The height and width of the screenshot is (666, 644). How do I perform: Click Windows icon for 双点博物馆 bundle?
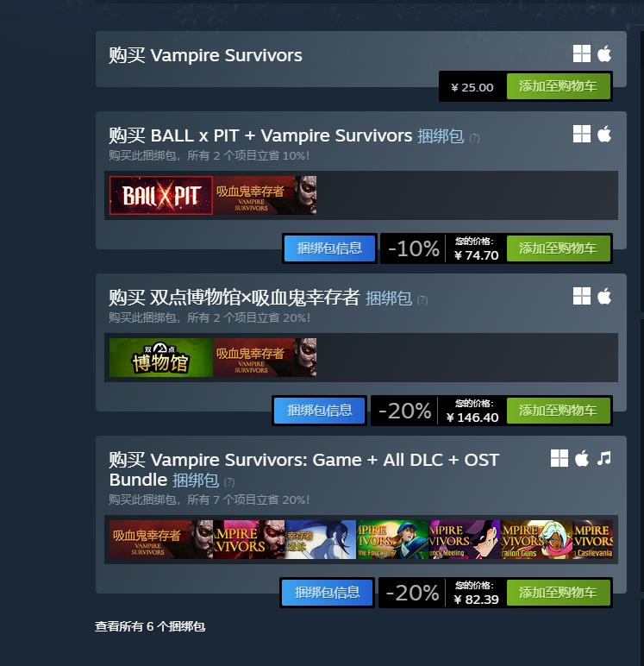click(x=581, y=296)
